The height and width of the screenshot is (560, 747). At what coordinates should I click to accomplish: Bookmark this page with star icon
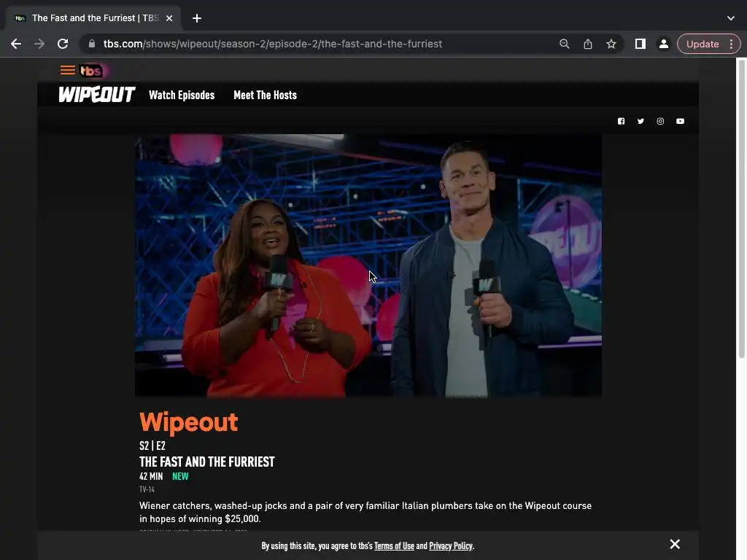[x=611, y=44]
